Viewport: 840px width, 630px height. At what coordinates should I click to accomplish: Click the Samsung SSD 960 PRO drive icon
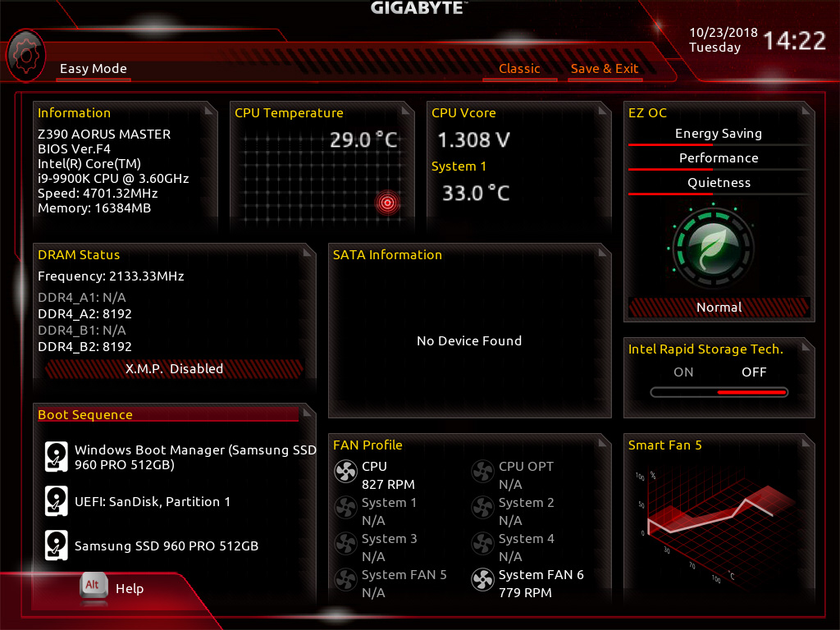[x=57, y=546]
